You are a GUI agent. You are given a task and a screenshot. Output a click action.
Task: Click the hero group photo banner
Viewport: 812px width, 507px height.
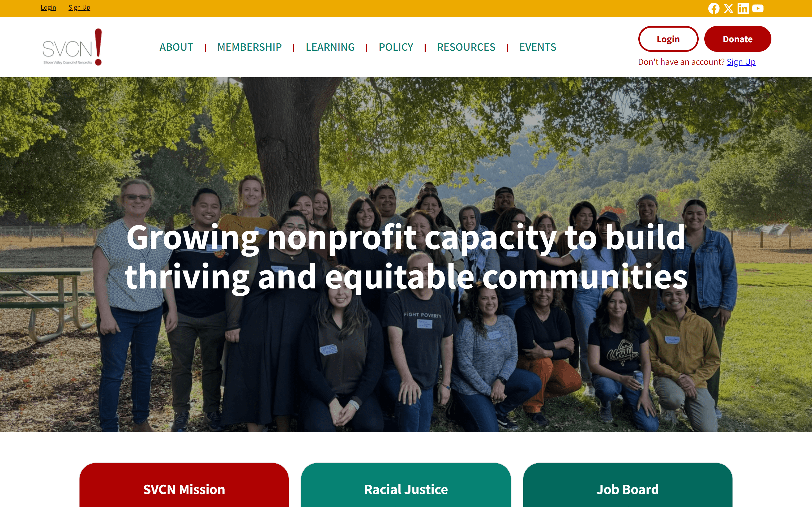[x=406, y=255]
